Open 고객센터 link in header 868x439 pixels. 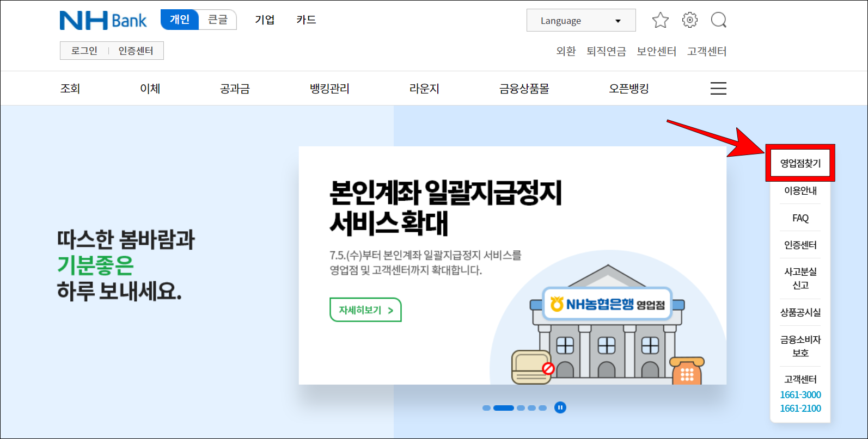(707, 51)
